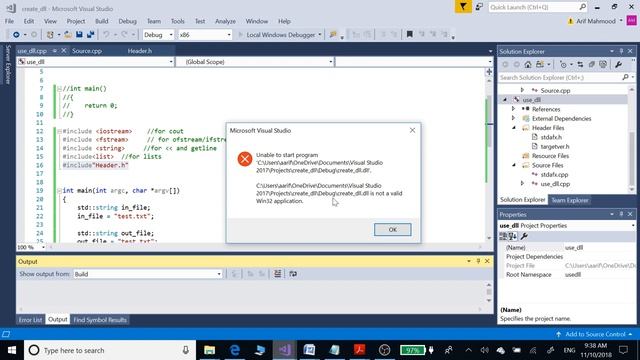Open the use_dll project scope dropdown
Viewport: 640px width, 360px height.
coord(96,62)
